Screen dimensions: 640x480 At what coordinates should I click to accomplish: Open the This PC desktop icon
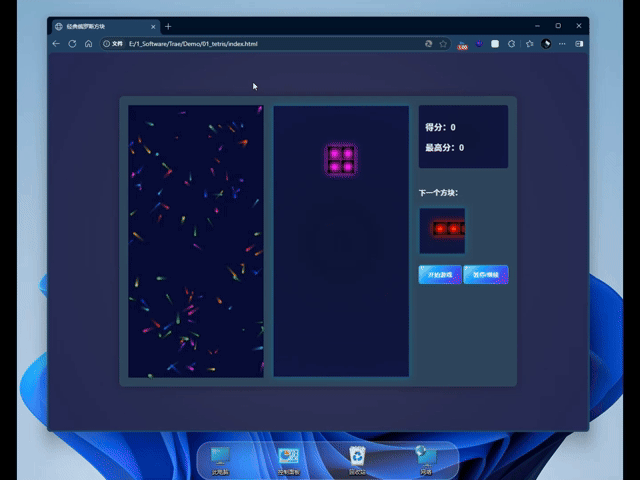coord(220,461)
